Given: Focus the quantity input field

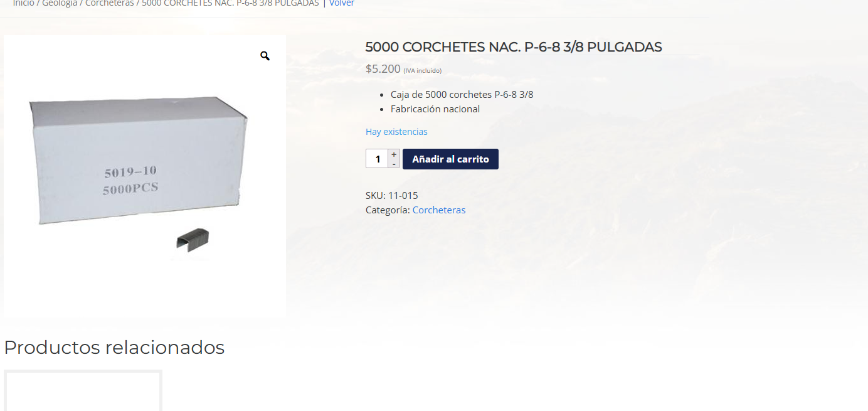Looking at the screenshot, I should click(378, 159).
